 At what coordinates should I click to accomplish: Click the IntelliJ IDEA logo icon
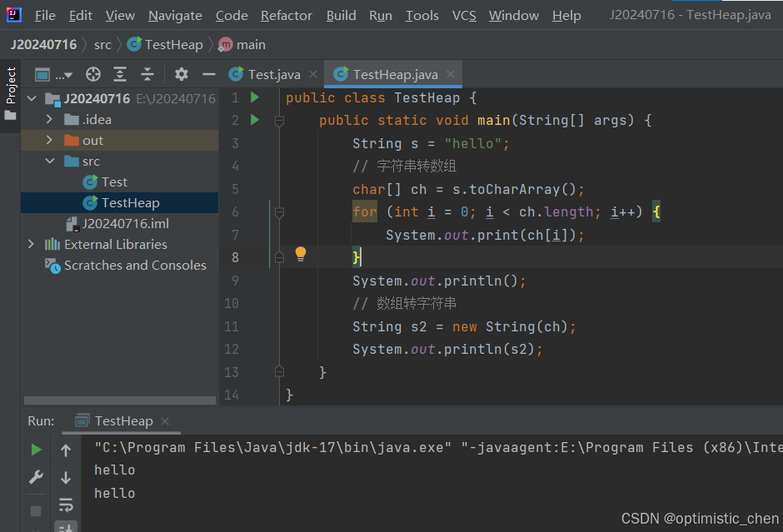click(13, 15)
